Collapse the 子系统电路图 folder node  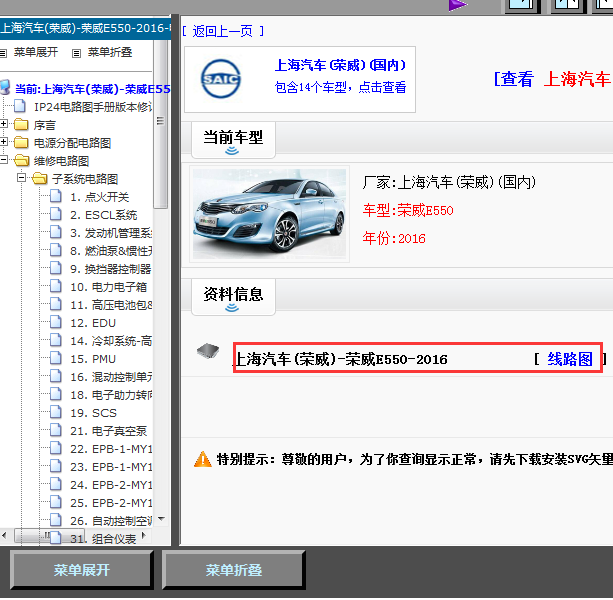(22, 177)
